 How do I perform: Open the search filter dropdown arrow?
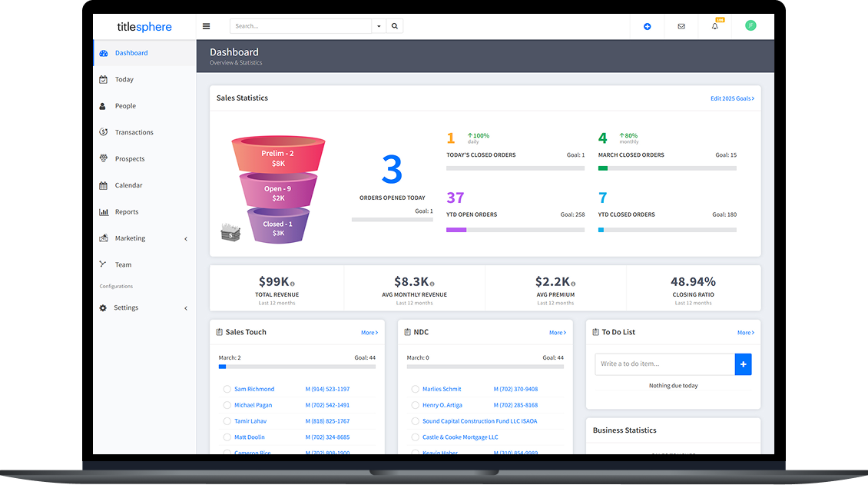tap(379, 26)
